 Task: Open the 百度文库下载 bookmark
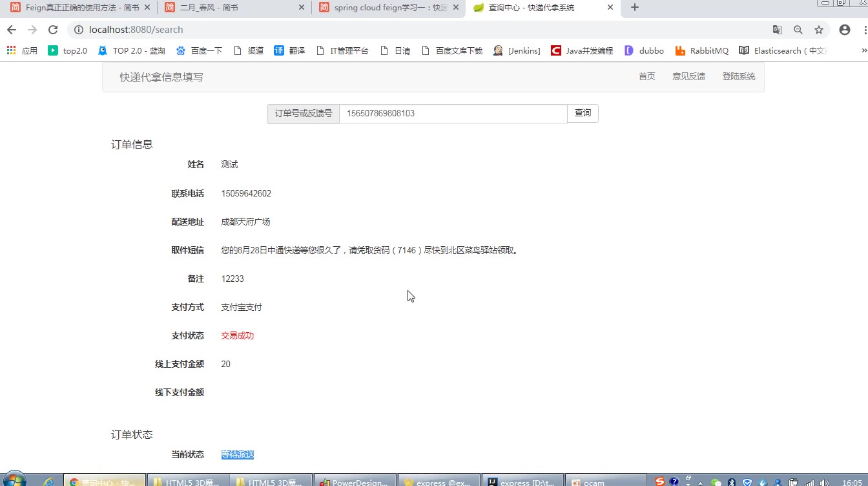[x=451, y=50]
